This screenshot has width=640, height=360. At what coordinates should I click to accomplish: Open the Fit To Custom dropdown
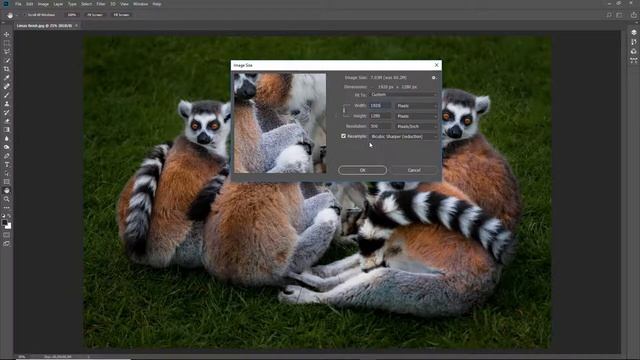(403, 95)
